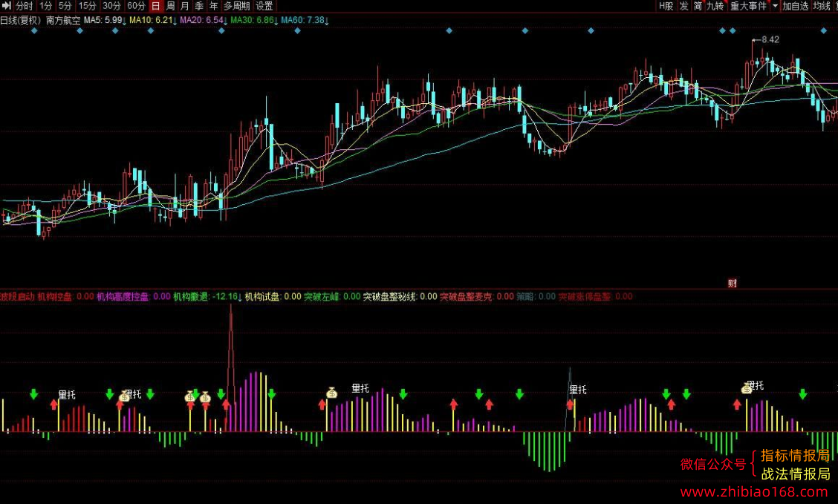
Task: Click the 突破左峰: 0.00 label
Action: coord(332,296)
